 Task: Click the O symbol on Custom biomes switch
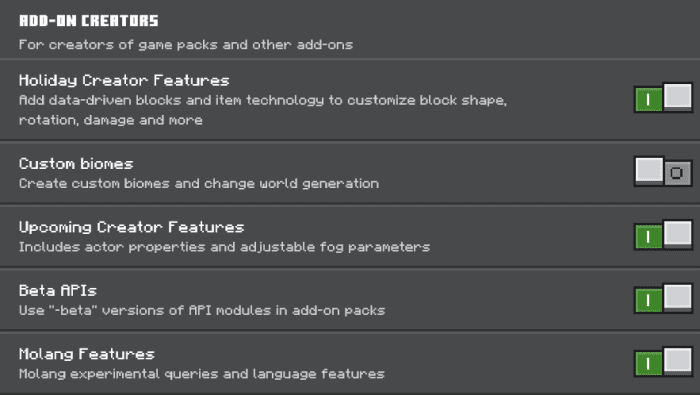click(x=677, y=173)
